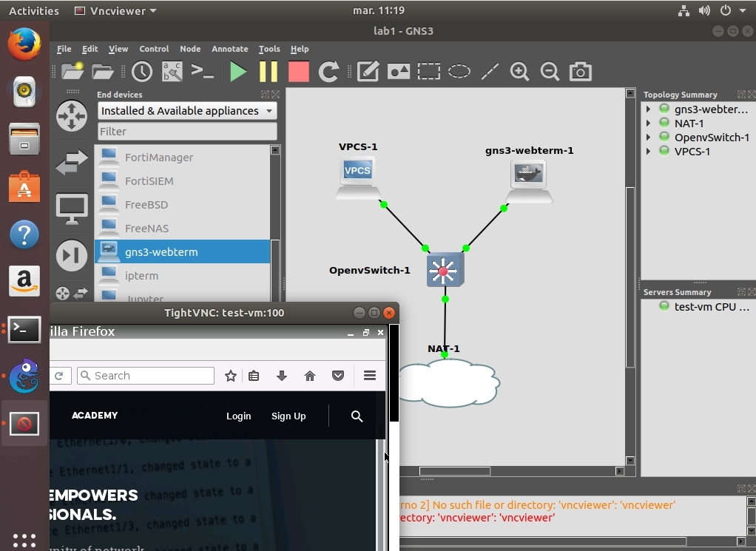The width and height of the screenshot is (756, 551).
Task: Open Installed & Available appliances dropdown
Action: point(187,111)
